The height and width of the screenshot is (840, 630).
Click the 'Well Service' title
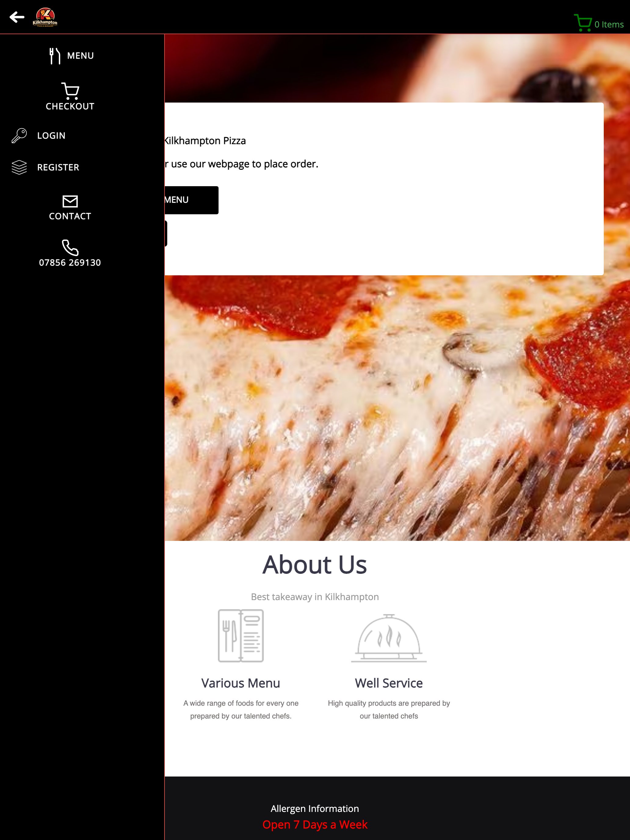[x=389, y=683]
